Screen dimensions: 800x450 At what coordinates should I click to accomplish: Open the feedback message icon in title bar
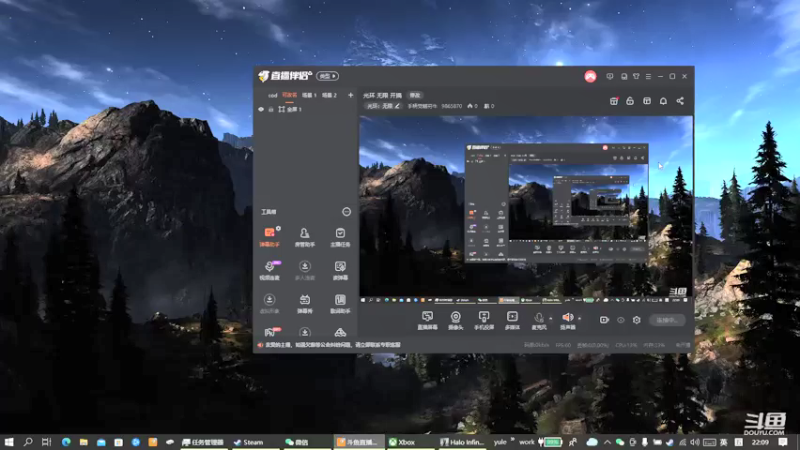point(609,77)
